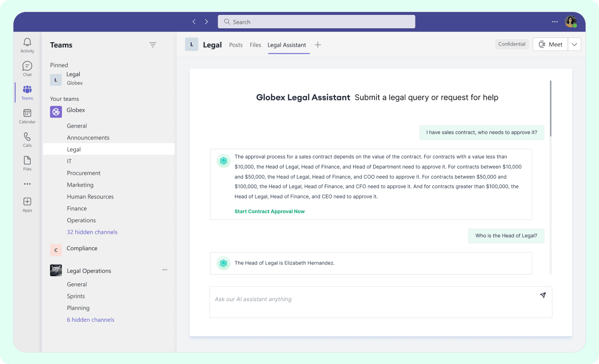Click the assistant icon beside the approval answer
Viewport: 599px width, 364px height.
pyautogui.click(x=223, y=161)
